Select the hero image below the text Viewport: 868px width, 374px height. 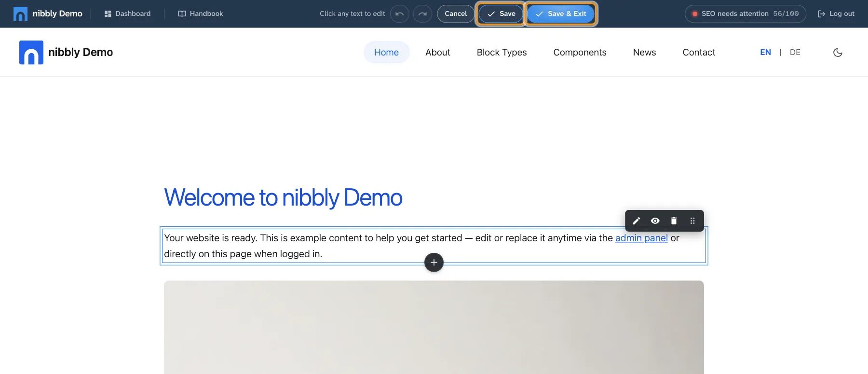tap(434, 327)
